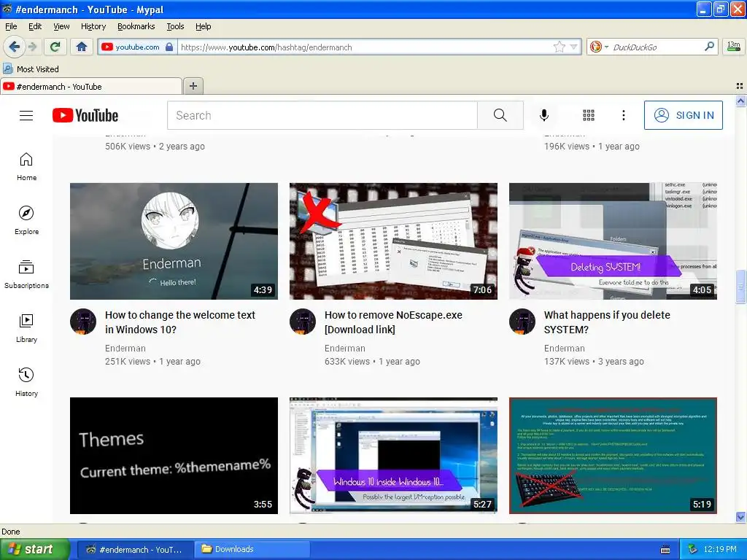Open the Bookmarks menu

click(x=136, y=26)
